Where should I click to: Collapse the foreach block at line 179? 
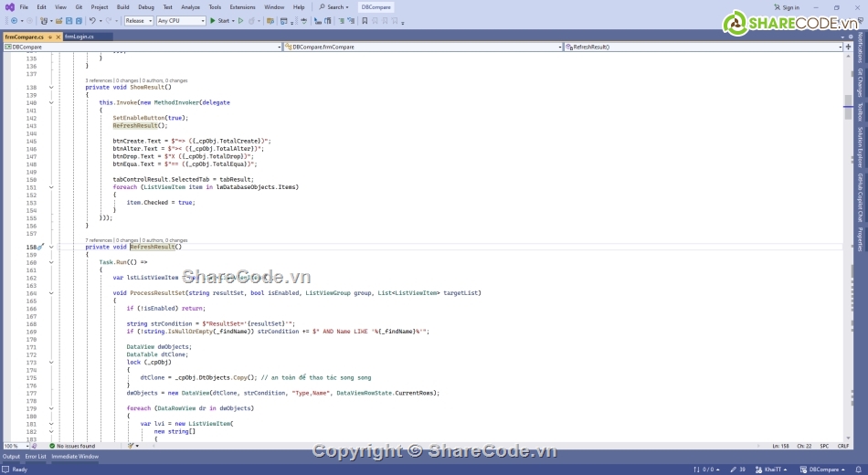click(x=51, y=408)
